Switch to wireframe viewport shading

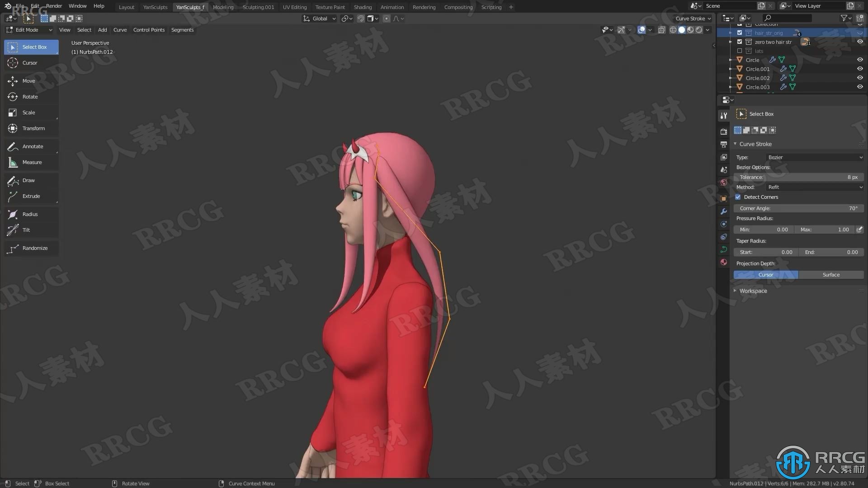point(673,30)
